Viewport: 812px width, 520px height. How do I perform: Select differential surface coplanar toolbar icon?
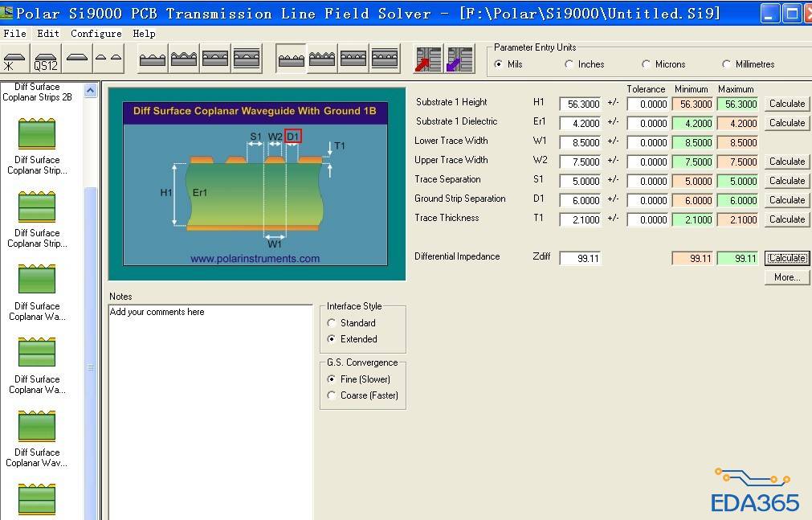click(x=291, y=59)
